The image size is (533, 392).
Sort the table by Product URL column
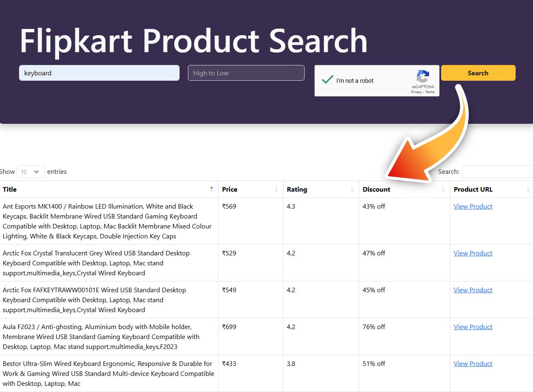(x=492, y=189)
